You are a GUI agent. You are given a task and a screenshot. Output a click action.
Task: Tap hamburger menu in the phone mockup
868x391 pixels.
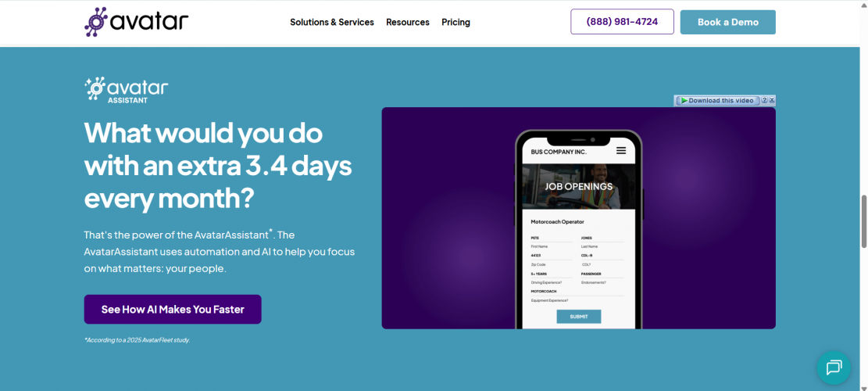(x=621, y=151)
